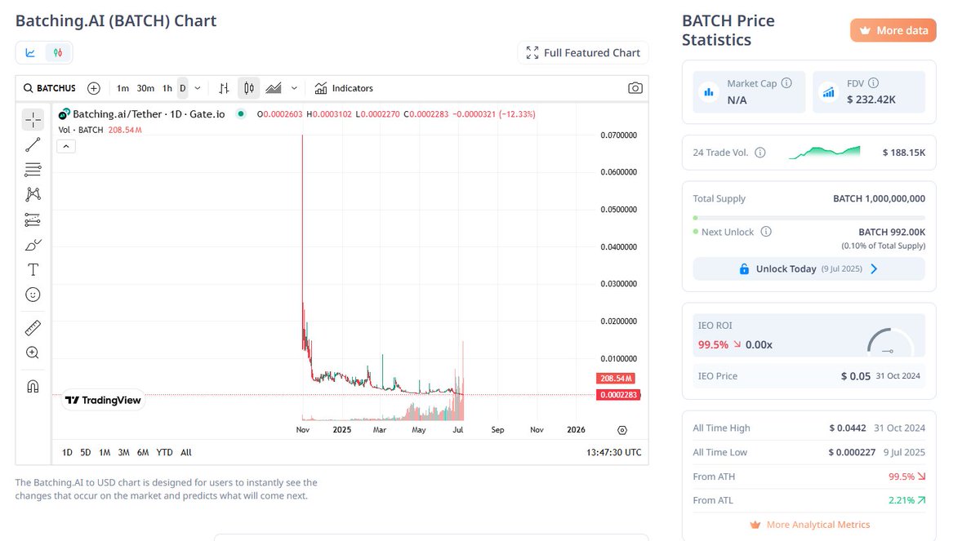The height and width of the screenshot is (541, 980).
Task: Select the 30m interval
Action: coord(145,88)
